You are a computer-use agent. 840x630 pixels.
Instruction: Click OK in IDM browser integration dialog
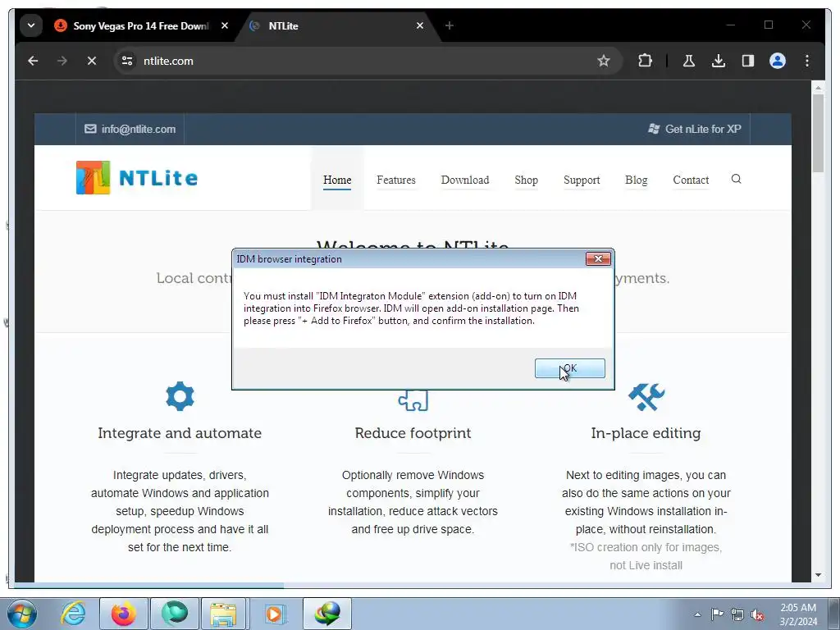(x=569, y=368)
